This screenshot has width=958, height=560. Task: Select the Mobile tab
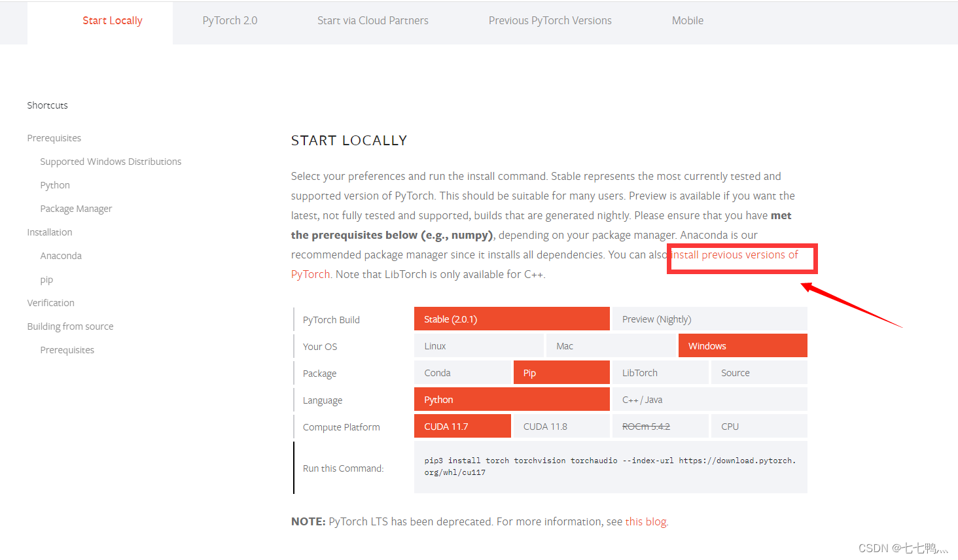click(688, 21)
